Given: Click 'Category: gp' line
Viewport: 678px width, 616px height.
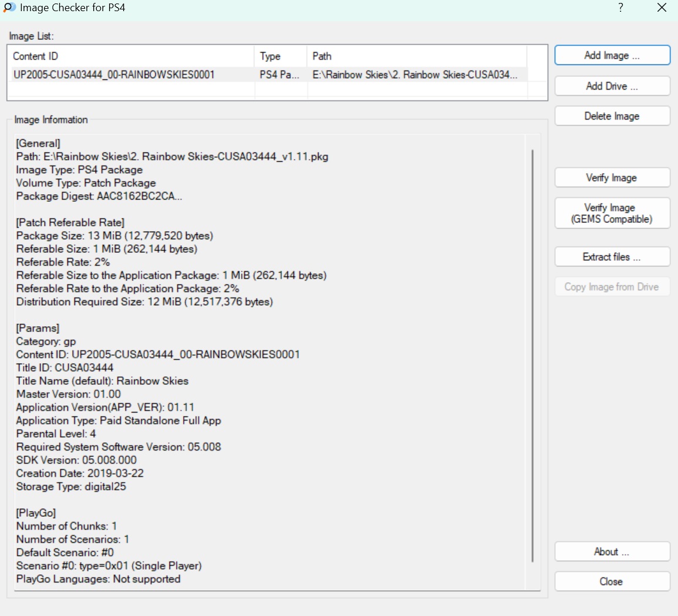Looking at the screenshot, I should point(46,341).
